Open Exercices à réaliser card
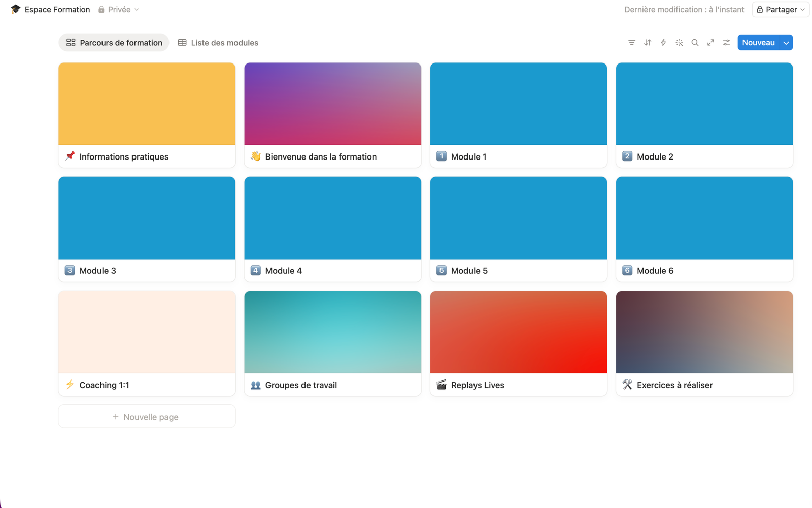Viewport: 812px width, 508px height. pos(704,343)
